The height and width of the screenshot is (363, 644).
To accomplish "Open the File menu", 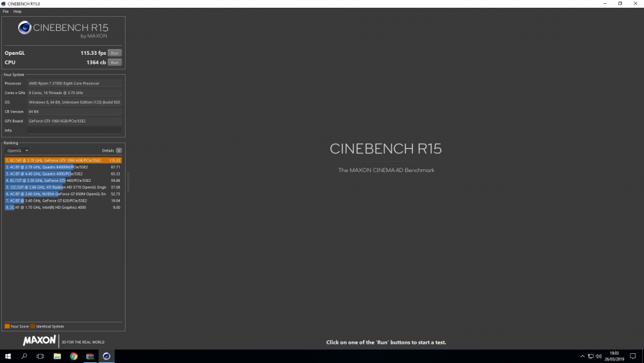I will click(6, 12).
